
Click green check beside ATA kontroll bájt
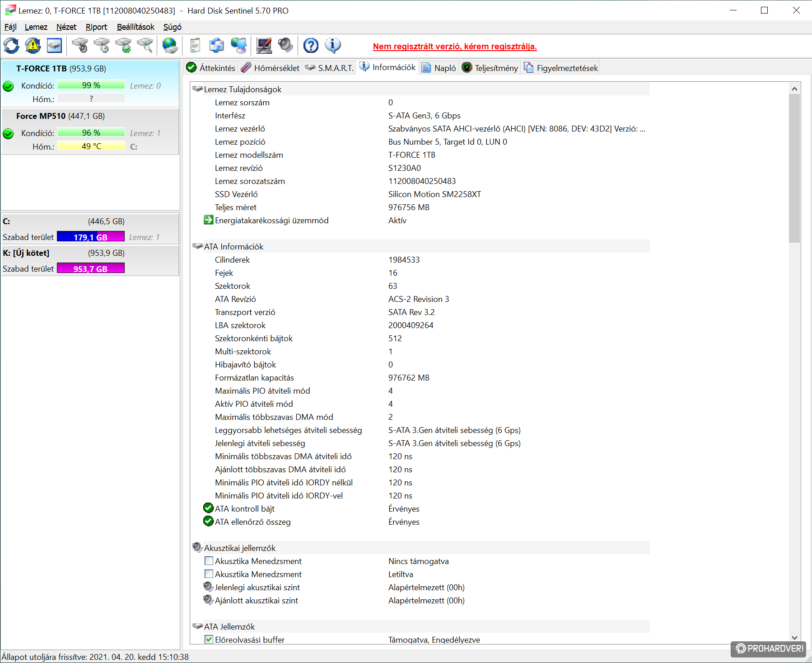point(208,508)
